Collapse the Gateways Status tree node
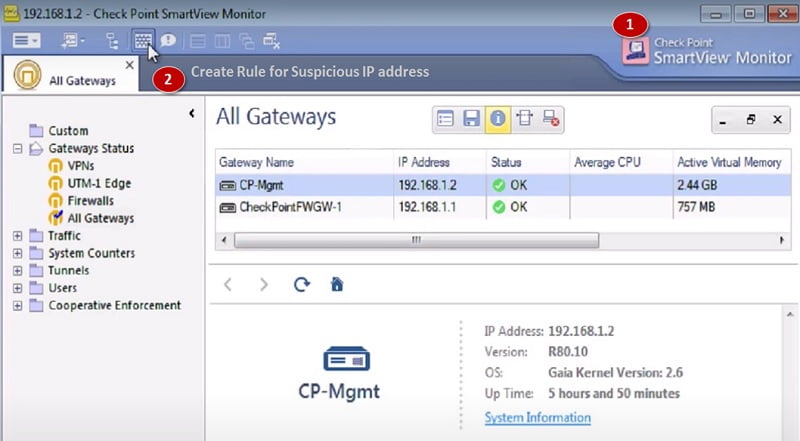800x441 pixels. [17, 149]
